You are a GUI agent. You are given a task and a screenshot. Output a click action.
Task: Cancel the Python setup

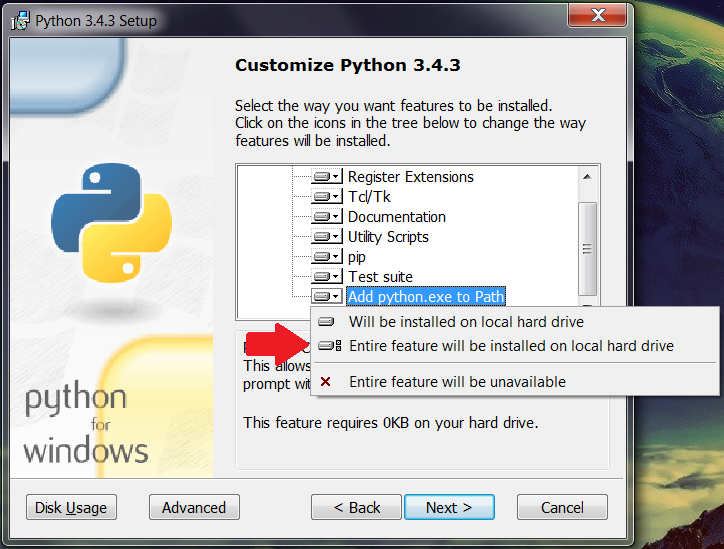(x=562, y=507)
